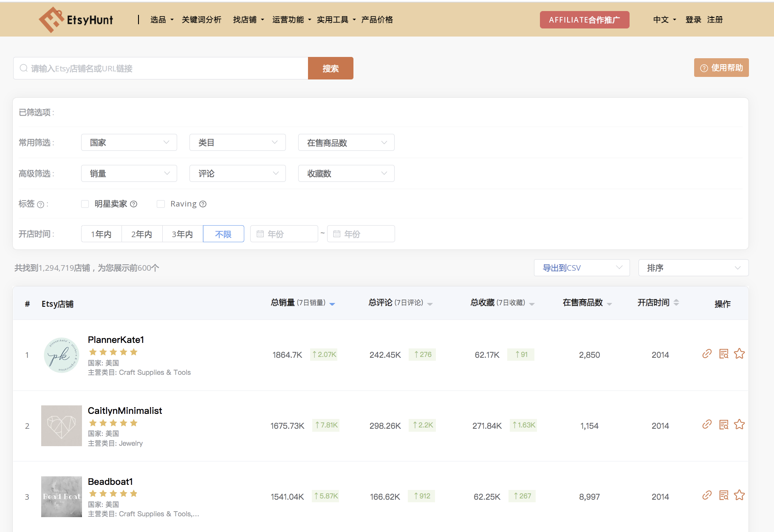Open the 评论 filter dropdown
774x532 pixels.
pos(237,173)
